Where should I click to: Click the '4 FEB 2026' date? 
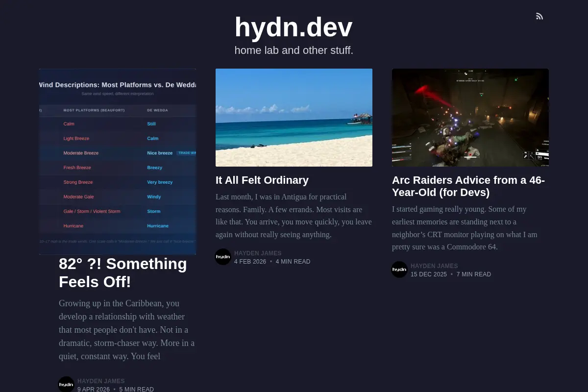(250, 262)
